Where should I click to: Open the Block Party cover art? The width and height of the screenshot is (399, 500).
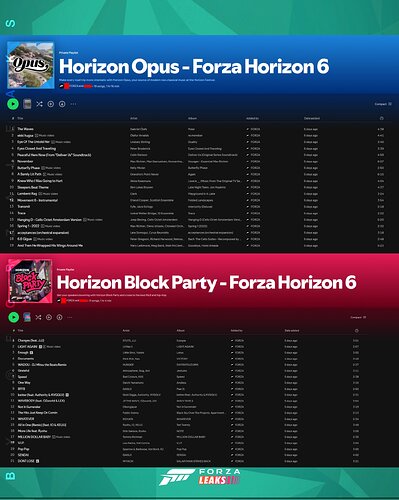[x=30, y=281]
